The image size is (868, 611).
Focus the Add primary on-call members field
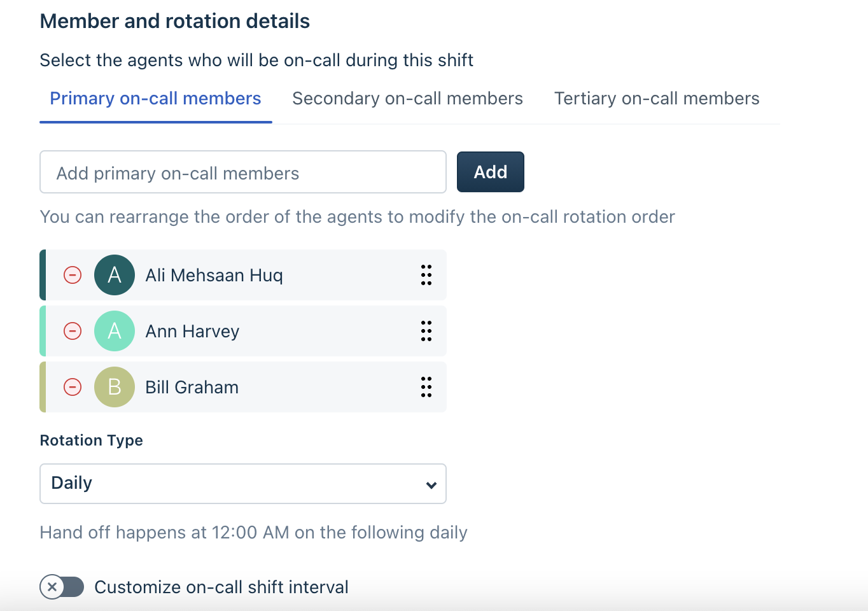(242, 172)
